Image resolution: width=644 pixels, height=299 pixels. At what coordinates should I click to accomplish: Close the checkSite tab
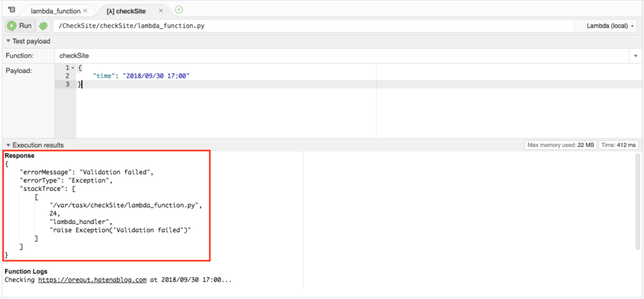pyautogui.click(x=160, y=11)
